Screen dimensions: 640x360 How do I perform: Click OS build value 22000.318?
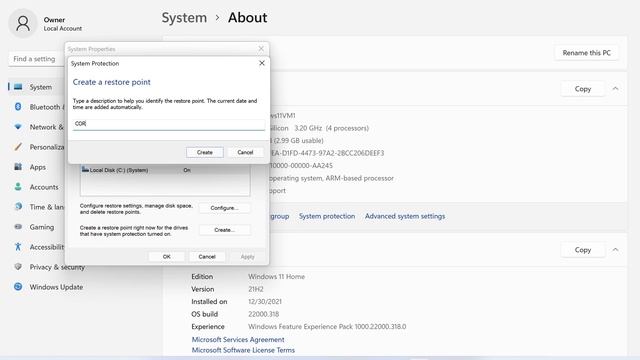point(263,314)
